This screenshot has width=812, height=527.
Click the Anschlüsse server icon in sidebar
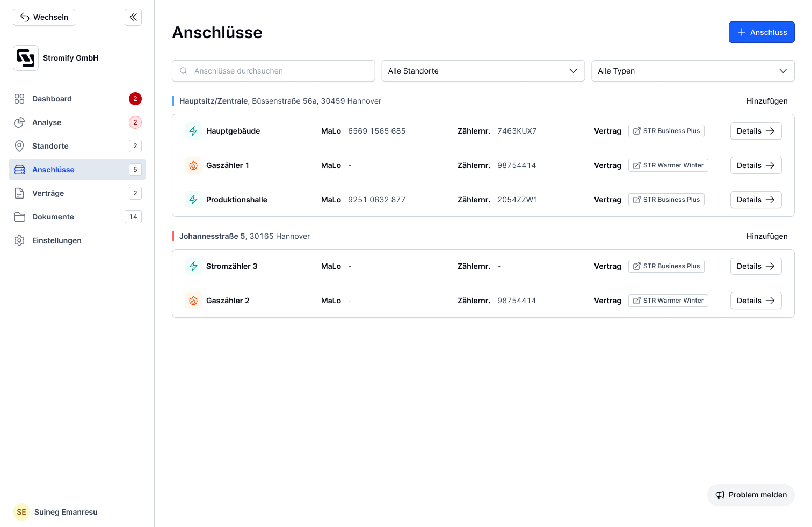[x=19, y=170]
